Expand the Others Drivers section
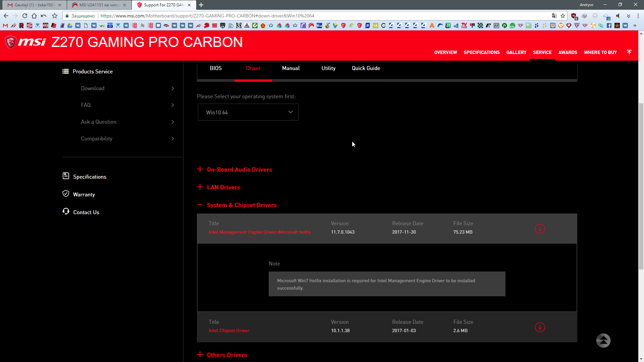The width and height of the screenshot is (644, 362). coord(227,355)
